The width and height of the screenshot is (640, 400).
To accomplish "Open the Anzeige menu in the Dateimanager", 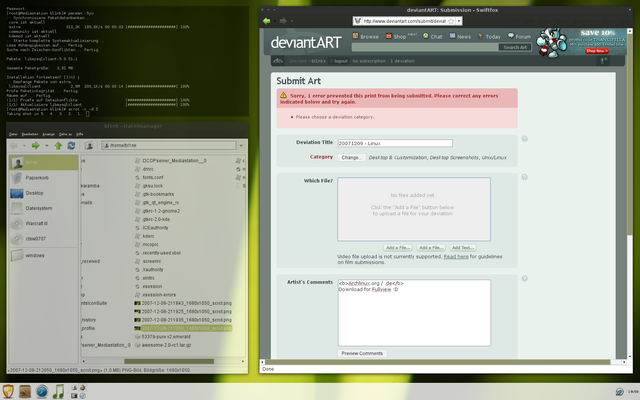I will coord(49,134).
